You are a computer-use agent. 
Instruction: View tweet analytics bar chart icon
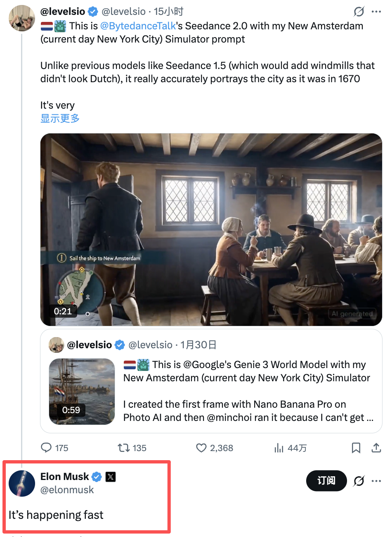coord(279,448)
